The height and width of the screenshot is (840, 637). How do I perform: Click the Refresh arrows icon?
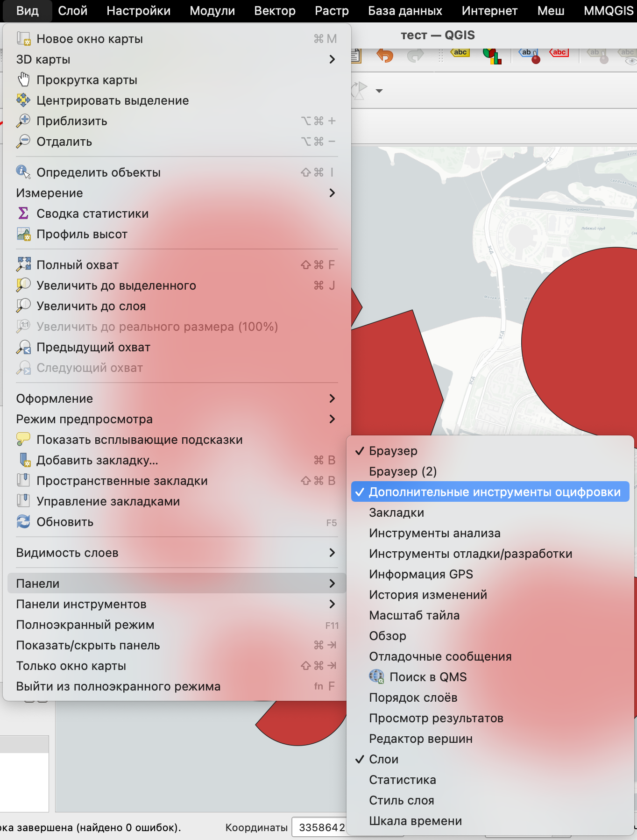tap(23, 522)
